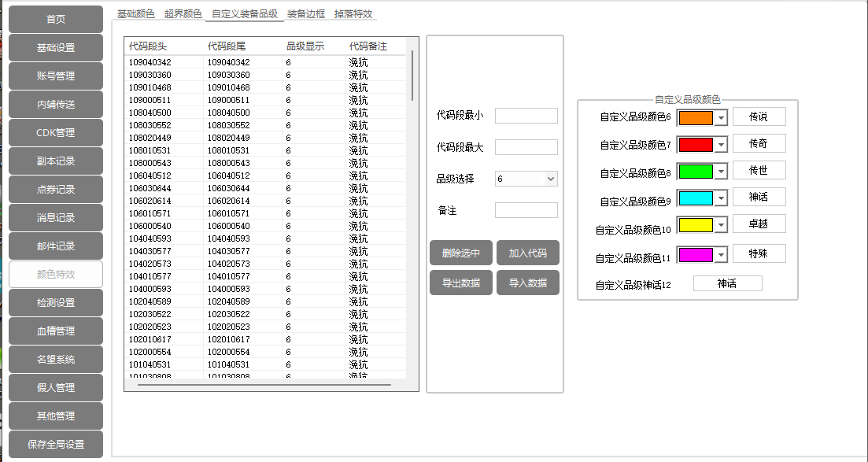This screenshot has height=462, width=868.
Task: Click the 删除选中 button
Action: coord(461,253)
